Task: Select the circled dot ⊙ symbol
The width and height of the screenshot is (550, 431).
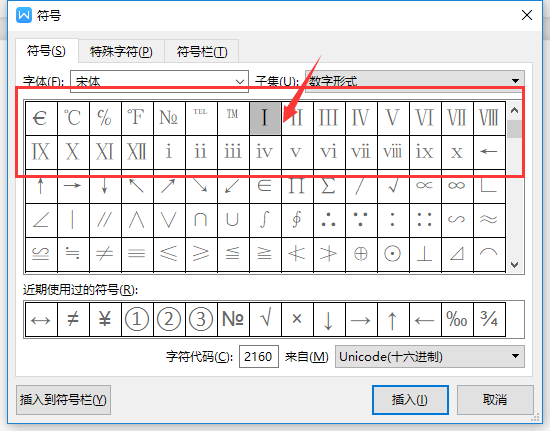Action: [393, 254]
